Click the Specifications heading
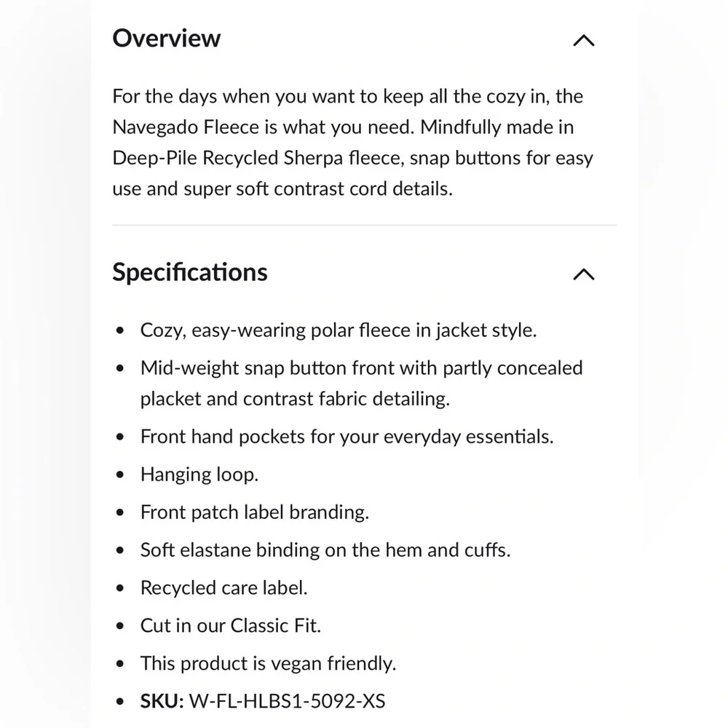This screenshot has width=728, height=728. [x=190, y=272]
